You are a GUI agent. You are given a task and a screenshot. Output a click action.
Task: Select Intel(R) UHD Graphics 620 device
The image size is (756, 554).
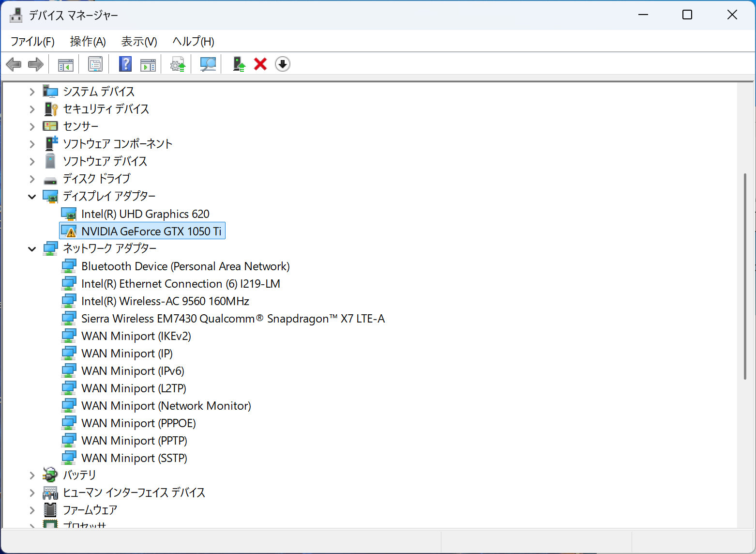145,214
